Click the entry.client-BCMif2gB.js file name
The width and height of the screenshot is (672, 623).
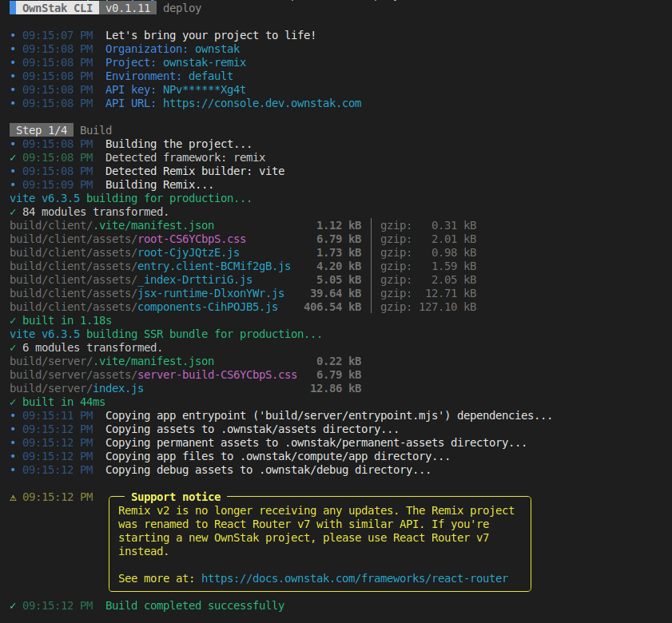pyautogui.click(x=214, y=266)
